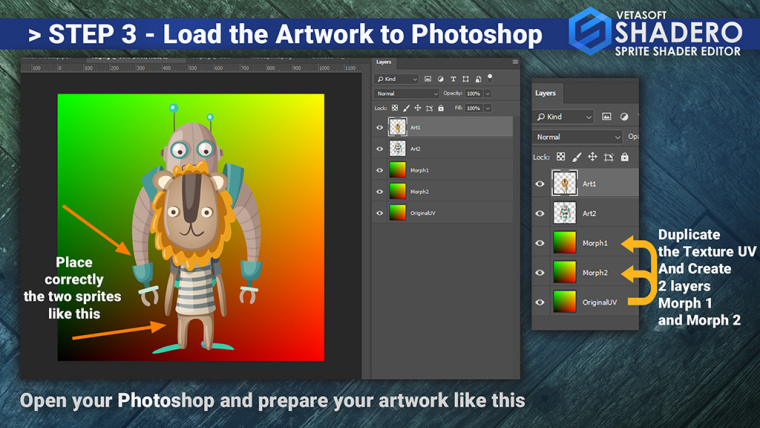
Task: Hide Morph1 layer in small Layers panel
Action: [x=380, y=170]
